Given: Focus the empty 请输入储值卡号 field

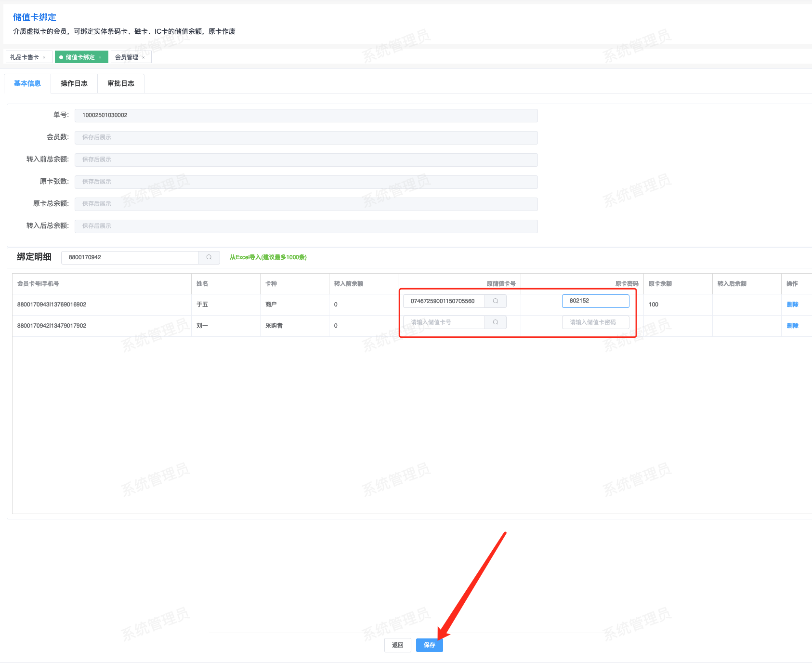Looking at the screenshot, I should point(444,322).
